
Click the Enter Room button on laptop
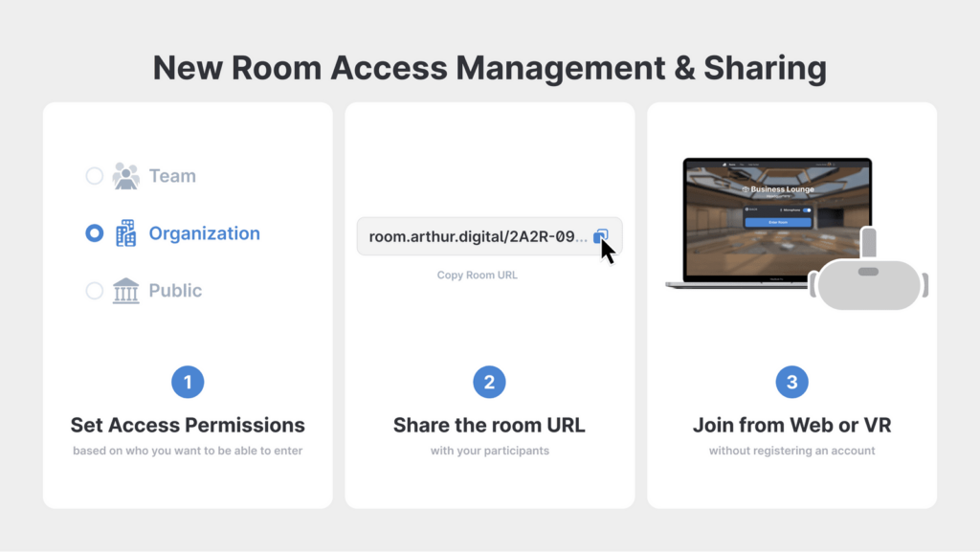point(777,222)
